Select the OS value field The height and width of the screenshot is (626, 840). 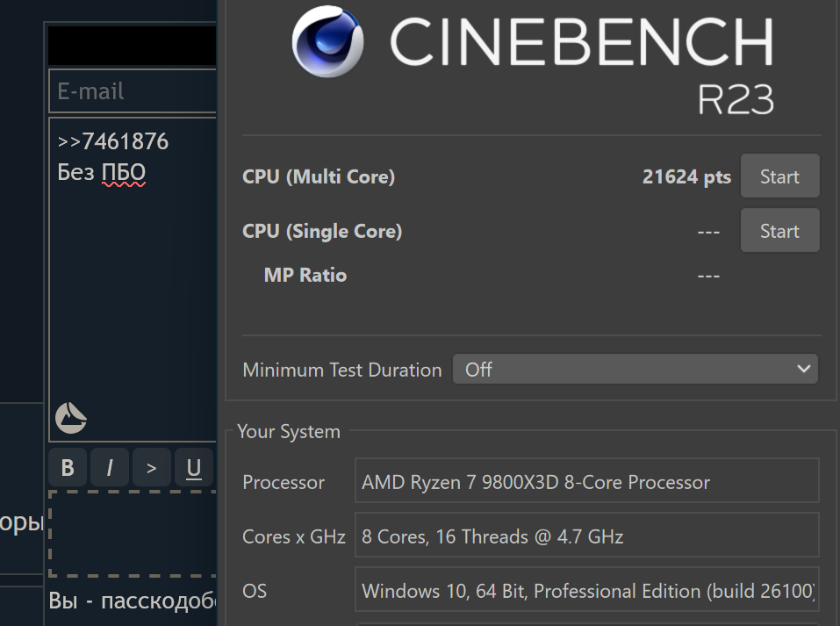point(587,589)
